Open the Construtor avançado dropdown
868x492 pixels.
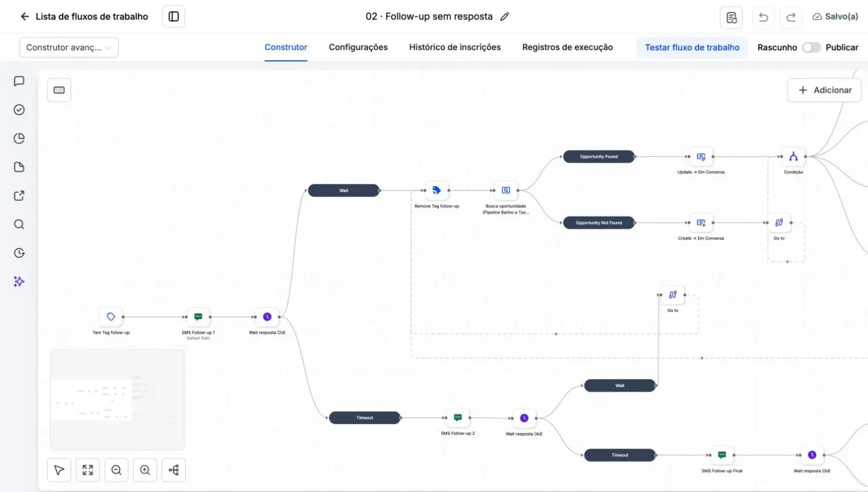pos(69,48)
